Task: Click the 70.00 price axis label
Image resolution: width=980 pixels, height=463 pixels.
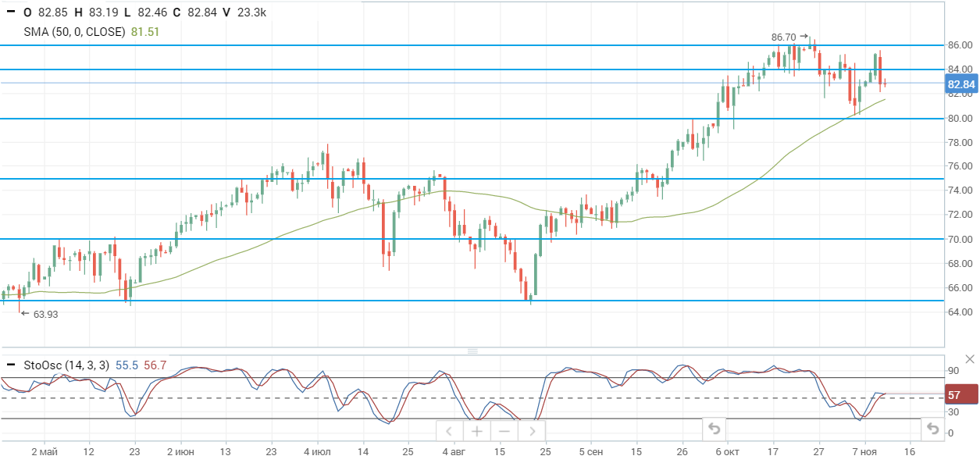Action: [959, 239]
